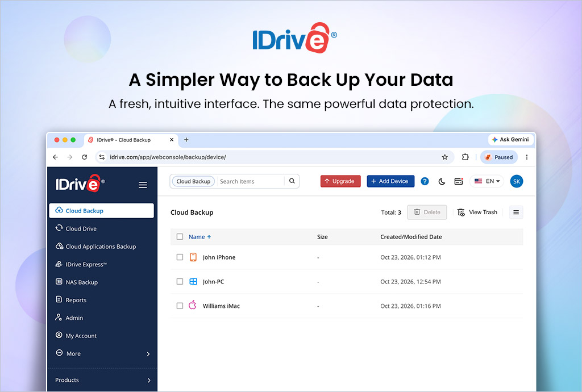Click the browser forward arrow
The height and width of the screenshot is (392, 582).
tap(70, 157)
